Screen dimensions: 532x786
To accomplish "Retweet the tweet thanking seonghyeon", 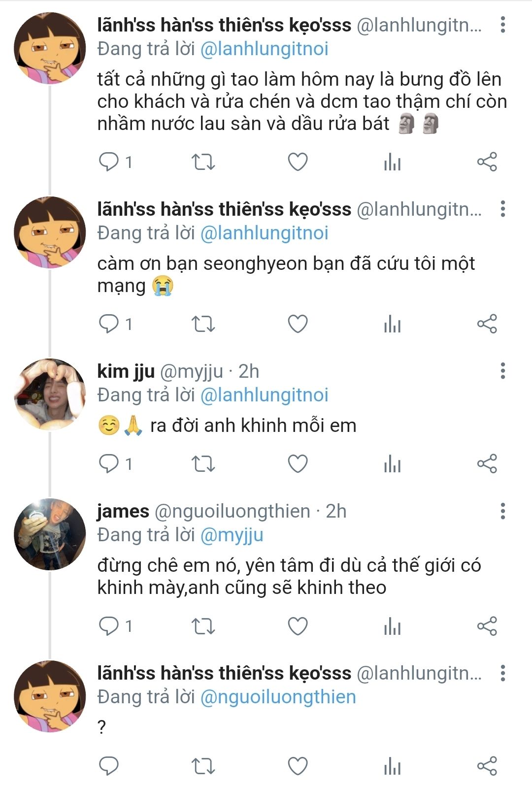I will (x=203, y=324).
